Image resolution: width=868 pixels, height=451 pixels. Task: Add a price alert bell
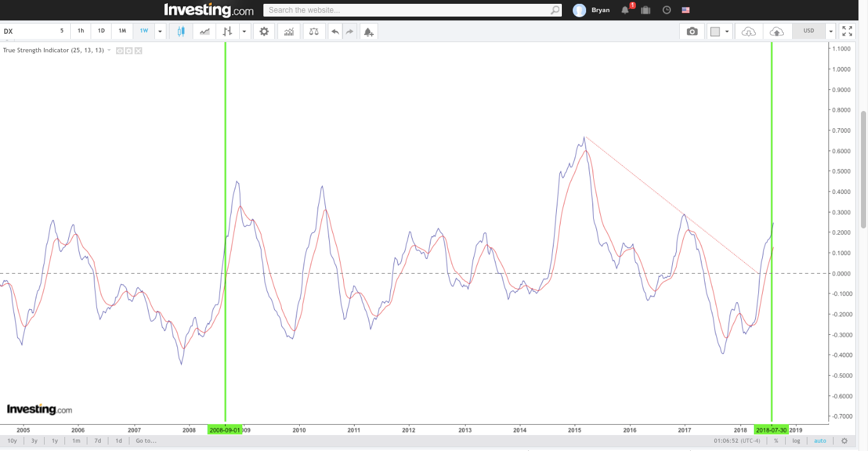click(369, 31)
